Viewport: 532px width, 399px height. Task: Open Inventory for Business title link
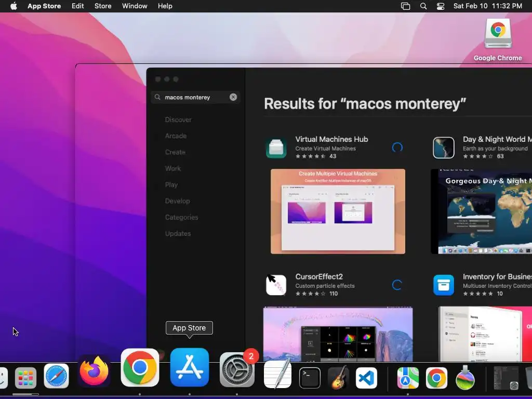[497, 276]
